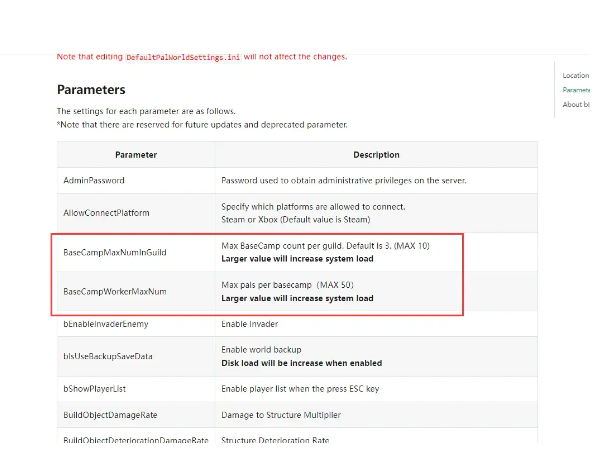Click the 'Enable world backup' description text
611x474 pixels.
pyautogui.click(x=262, y=350)
